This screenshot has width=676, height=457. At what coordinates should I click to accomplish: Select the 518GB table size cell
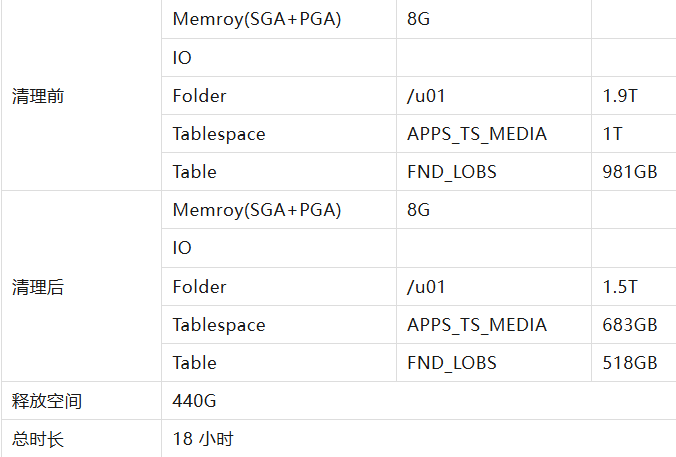[630, 363]
